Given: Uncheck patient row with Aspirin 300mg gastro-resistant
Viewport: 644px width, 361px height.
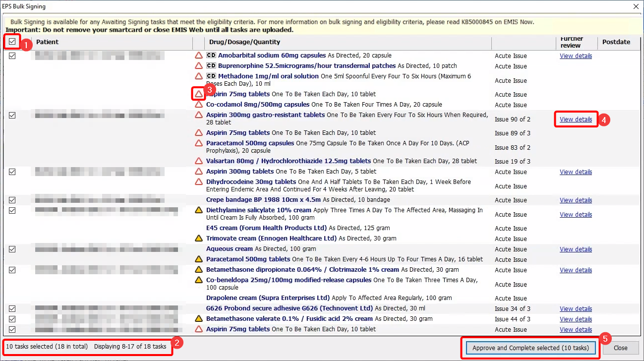Looking at the screenshot, I should (12, 115).
